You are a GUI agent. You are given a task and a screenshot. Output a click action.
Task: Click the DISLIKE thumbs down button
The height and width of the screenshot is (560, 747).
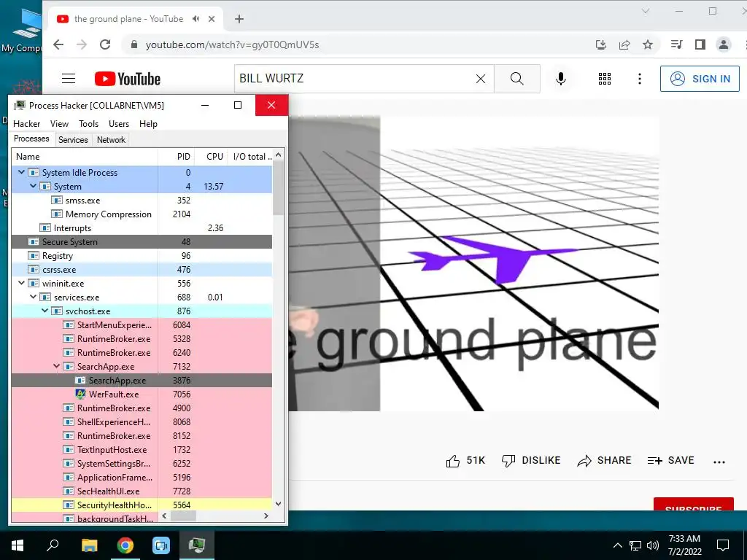531,461
